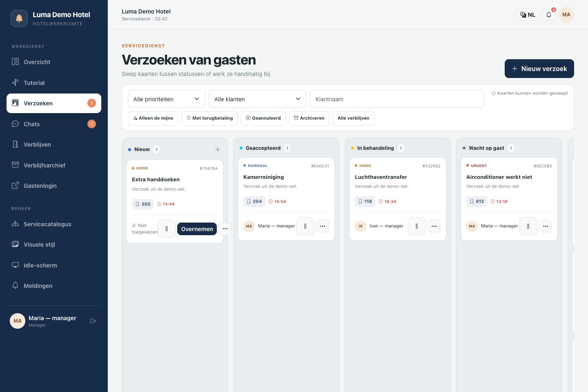Click the drag handle on the Airconditioner card

click(x=528, y=226)
